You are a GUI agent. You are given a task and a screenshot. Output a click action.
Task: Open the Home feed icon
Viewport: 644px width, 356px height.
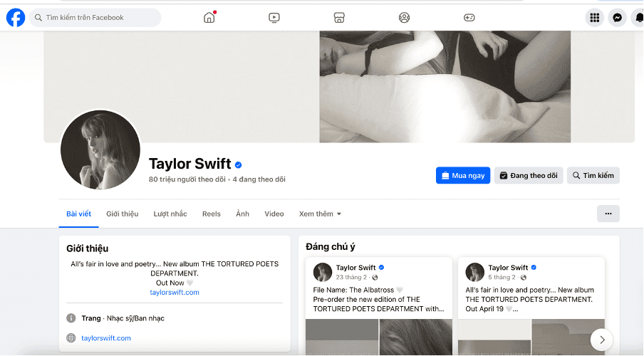pos(209,18)
